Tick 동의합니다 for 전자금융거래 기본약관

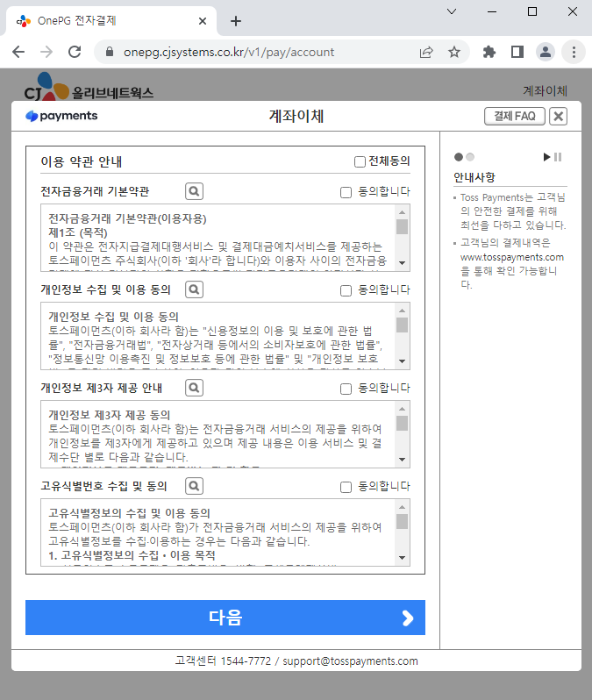pyautogui.click(x=346, y=191)
